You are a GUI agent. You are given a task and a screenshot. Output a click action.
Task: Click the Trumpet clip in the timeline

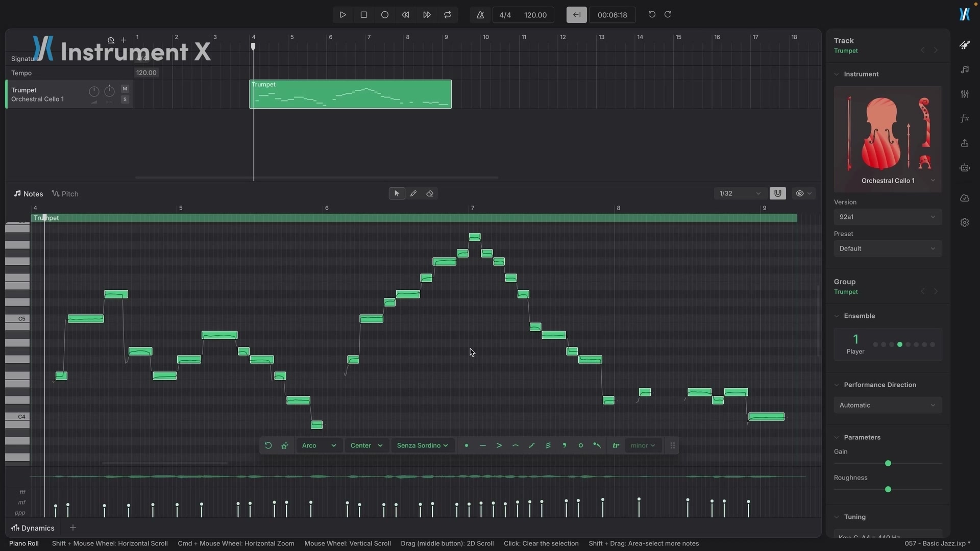(350, 94)
